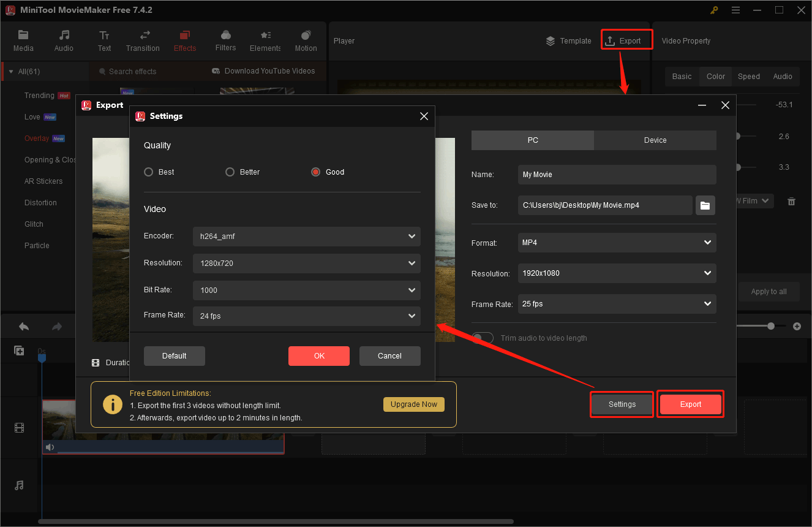Select the Glitch effects category

point(34,224)
